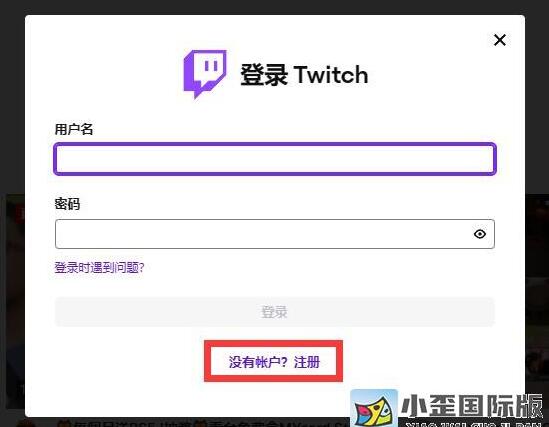Click the 登录 Twitch heading text

tap(304, 75)
